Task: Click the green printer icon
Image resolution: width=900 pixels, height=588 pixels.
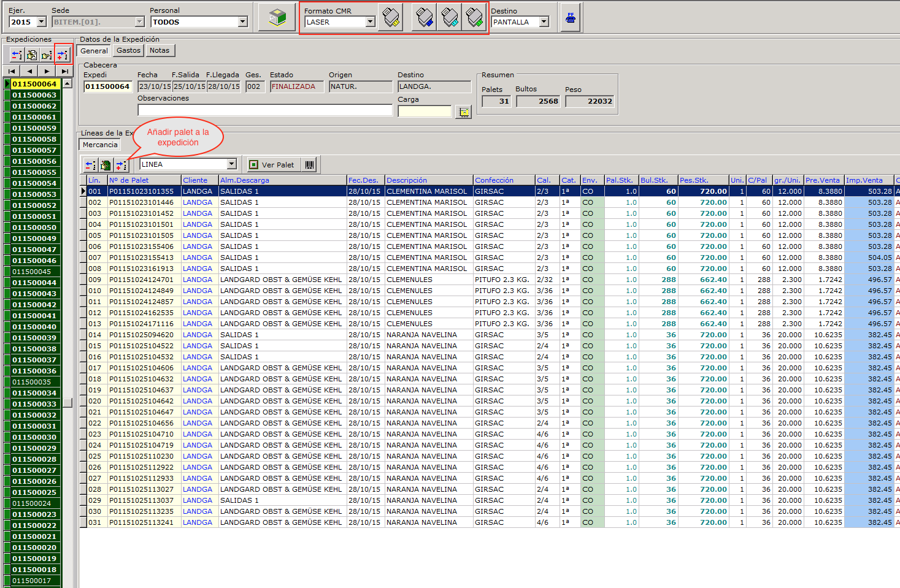Action: (474, 18)
